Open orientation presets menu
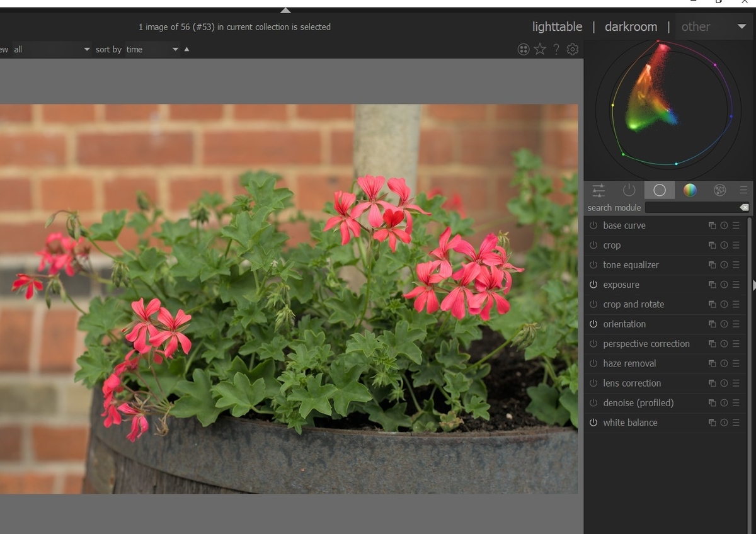 (x=736, y=324)
